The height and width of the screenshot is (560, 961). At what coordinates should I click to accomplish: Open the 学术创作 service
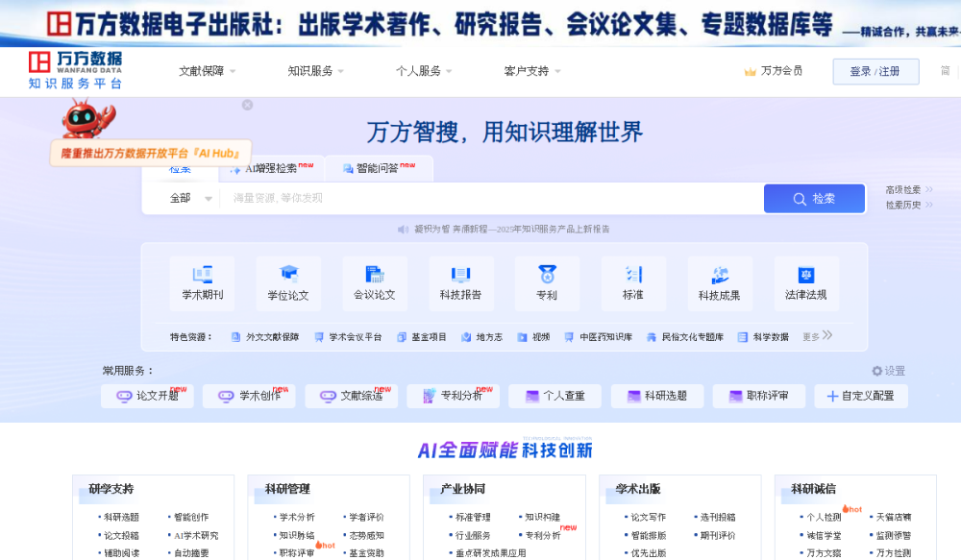pos(249,396)
